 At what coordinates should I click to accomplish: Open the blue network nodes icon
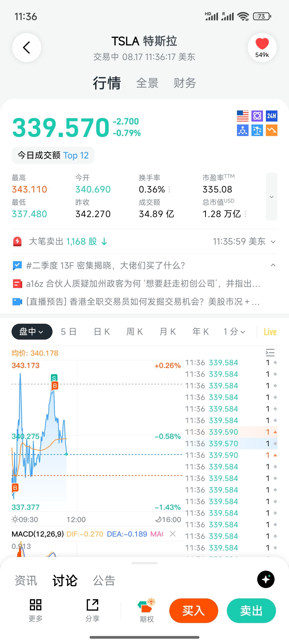(x=243, y=130)
